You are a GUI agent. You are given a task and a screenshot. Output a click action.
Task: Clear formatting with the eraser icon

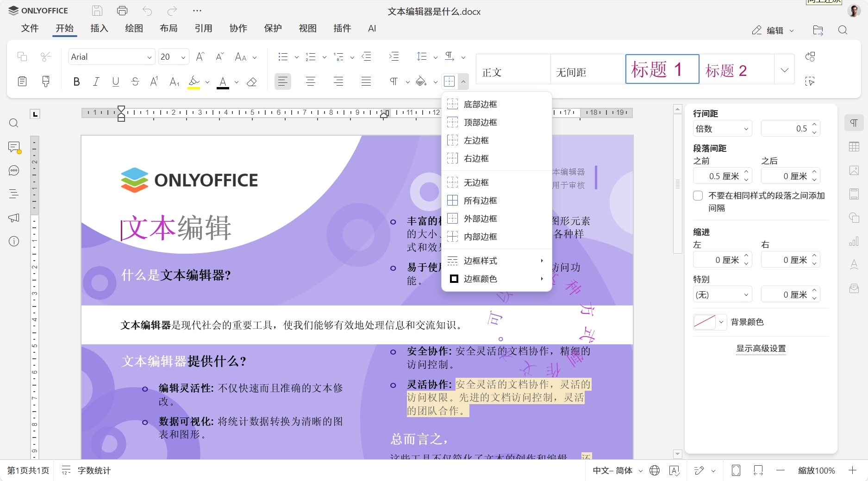pyautogui.click(x=251, y=82)
